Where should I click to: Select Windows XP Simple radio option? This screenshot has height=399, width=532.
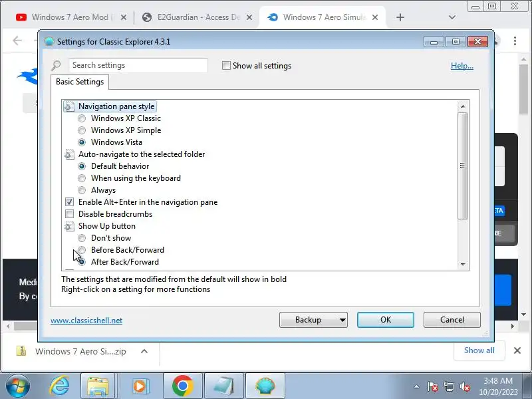pos(82,130)
